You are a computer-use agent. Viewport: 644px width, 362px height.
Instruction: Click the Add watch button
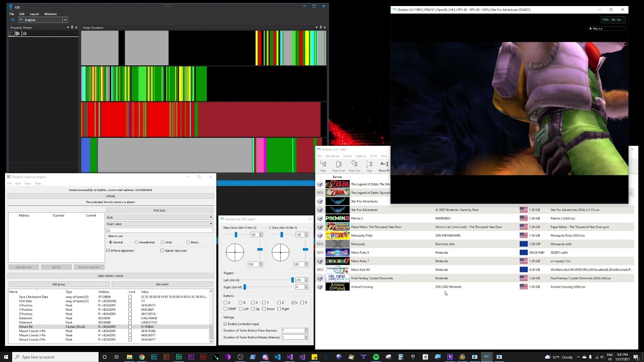pos(162,284)
